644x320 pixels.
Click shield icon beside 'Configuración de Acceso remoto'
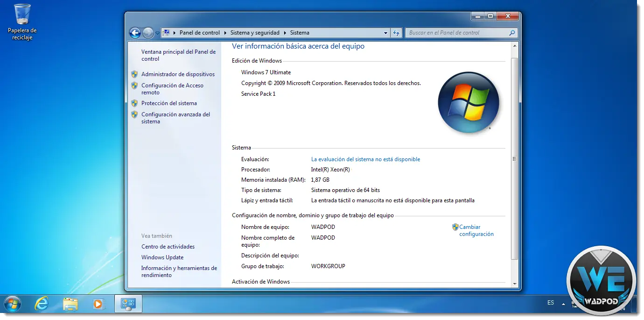click(134, 85)
